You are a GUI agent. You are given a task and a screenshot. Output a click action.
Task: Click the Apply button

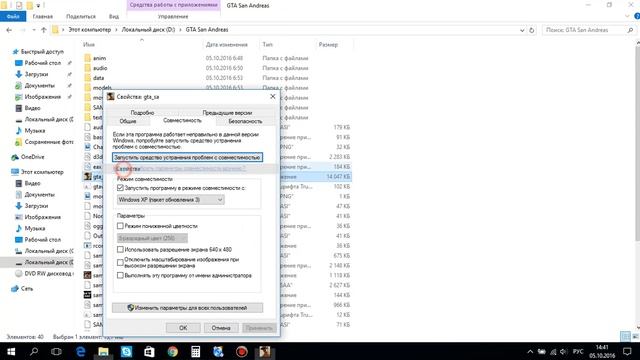pos(259,328)
